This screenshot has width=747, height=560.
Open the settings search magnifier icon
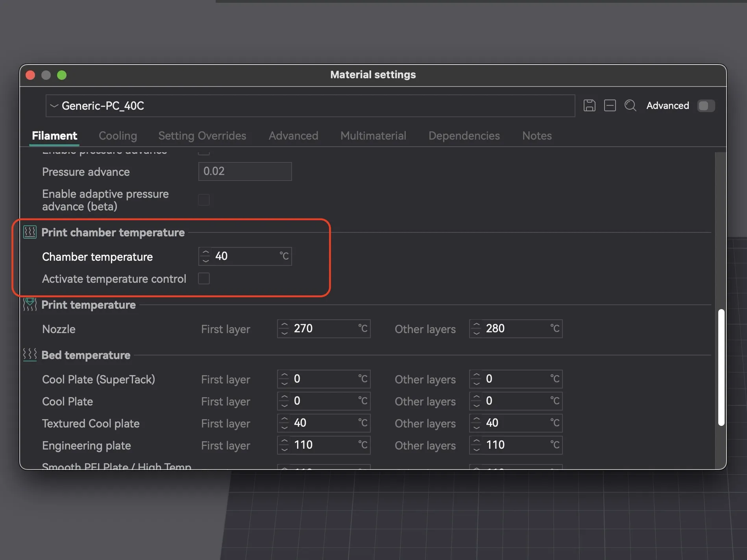(x=630, y=105)
